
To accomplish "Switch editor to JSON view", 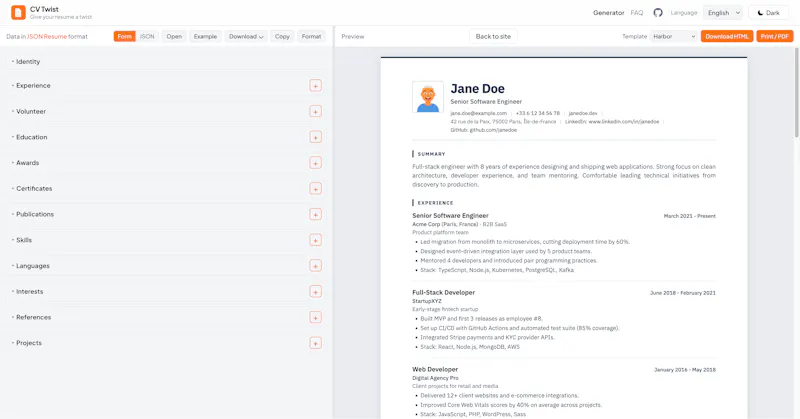I will click(x=147, y=36).
